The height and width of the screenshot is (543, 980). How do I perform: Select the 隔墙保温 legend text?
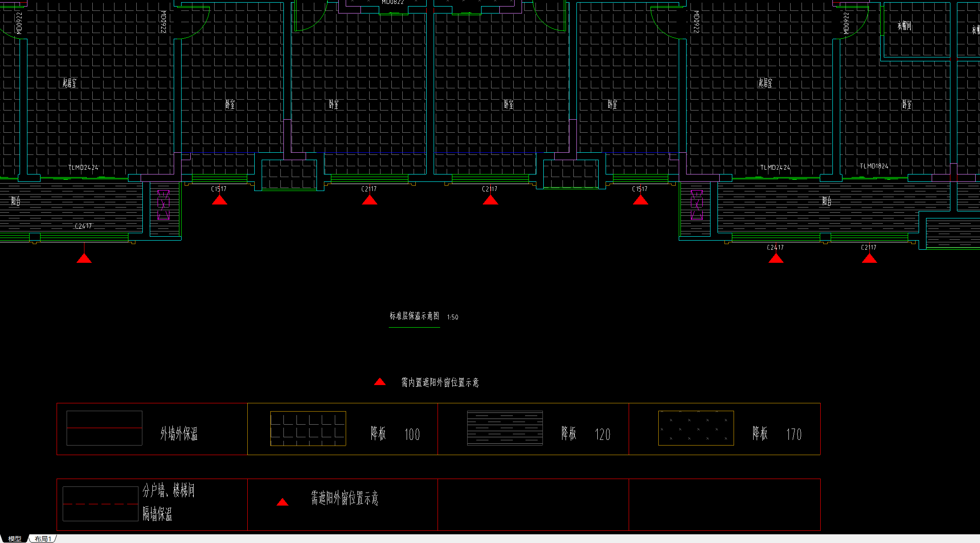(x=158, y=514)
